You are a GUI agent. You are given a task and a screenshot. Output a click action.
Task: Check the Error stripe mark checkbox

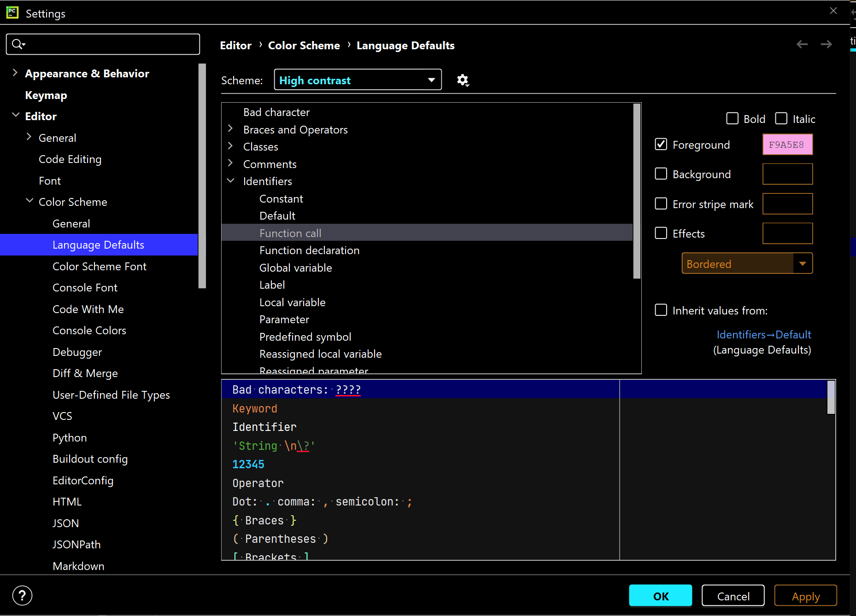point(661,204)
